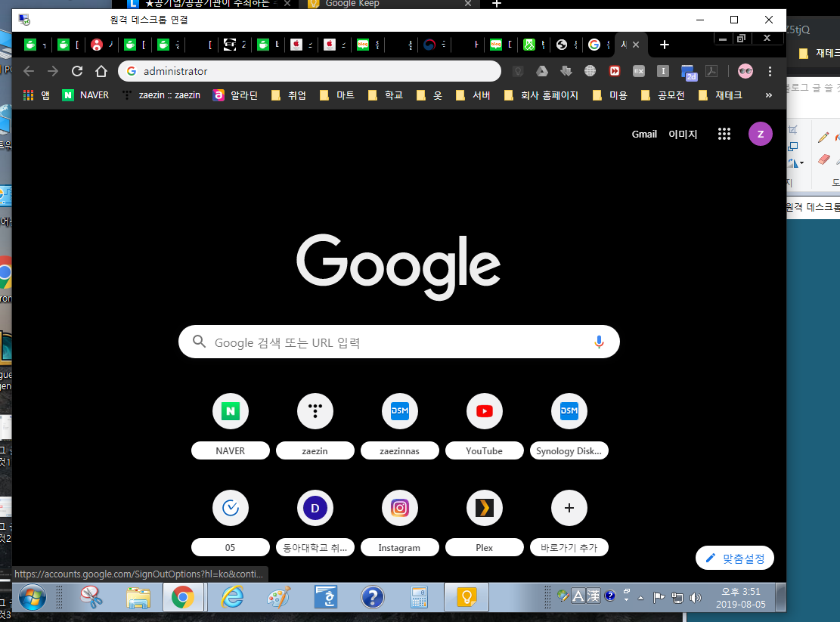Open the 알라딘 bookmark
Viewport: 840px width, 622px height.
[x=235, y=95]
